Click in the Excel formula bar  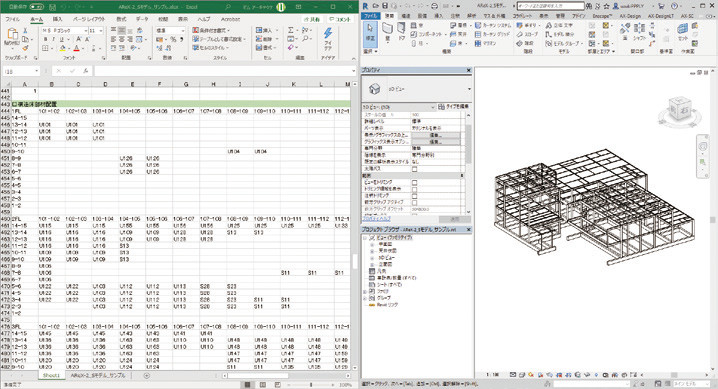(224, 71)
